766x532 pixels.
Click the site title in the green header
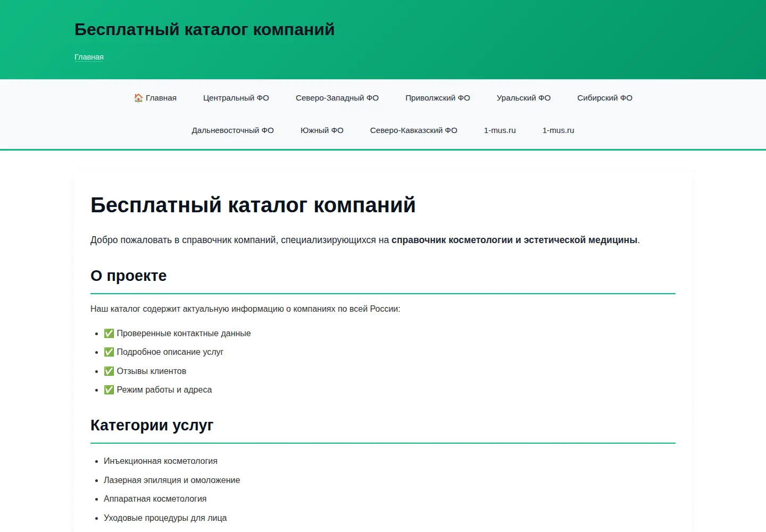point(204,29)
